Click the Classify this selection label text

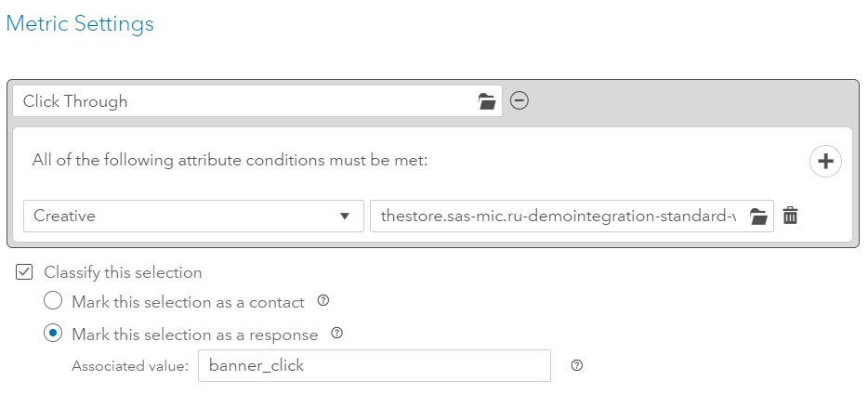point(123,272)
